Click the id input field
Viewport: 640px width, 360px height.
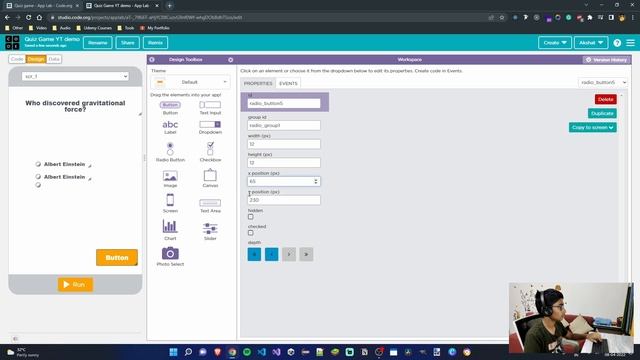pos(284,103)
